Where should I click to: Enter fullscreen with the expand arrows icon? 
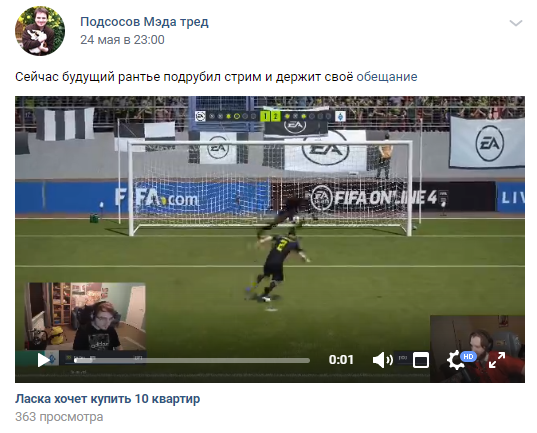497,360
